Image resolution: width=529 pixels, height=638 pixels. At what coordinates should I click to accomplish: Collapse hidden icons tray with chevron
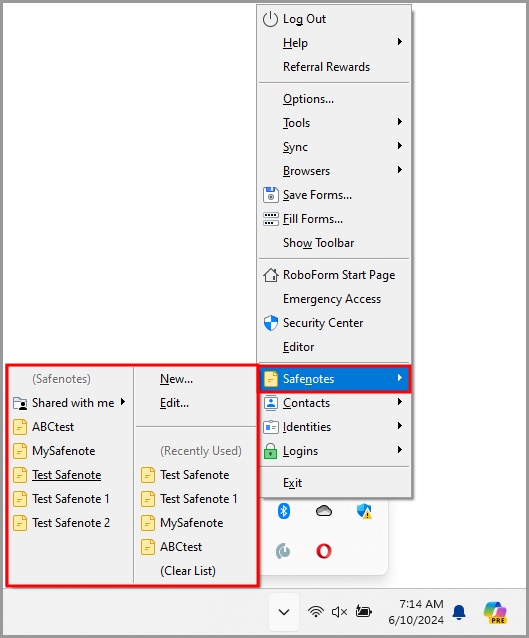(284, 612)
